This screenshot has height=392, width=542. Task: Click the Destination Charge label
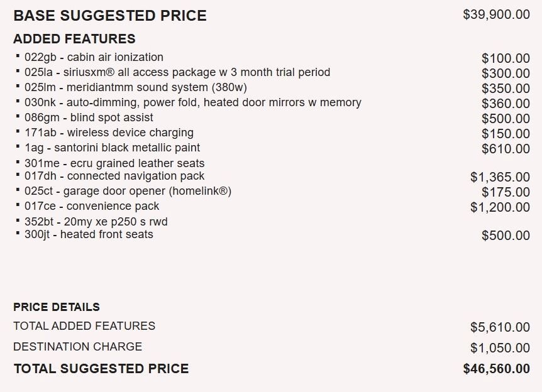78,346
